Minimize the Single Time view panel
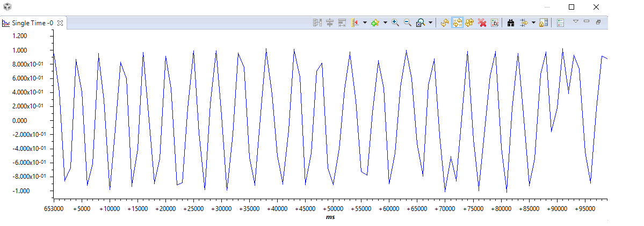This screenshot has height=226, width=644. 587,21
